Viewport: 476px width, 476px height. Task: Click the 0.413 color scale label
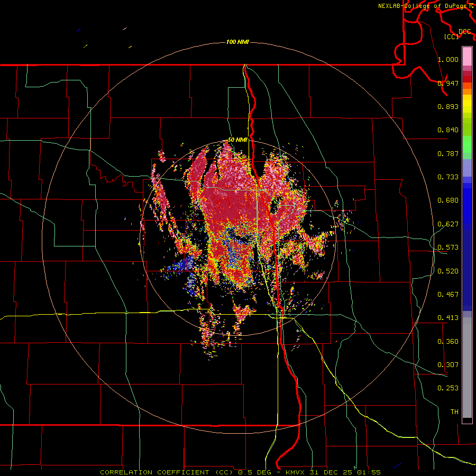[448, 318]
